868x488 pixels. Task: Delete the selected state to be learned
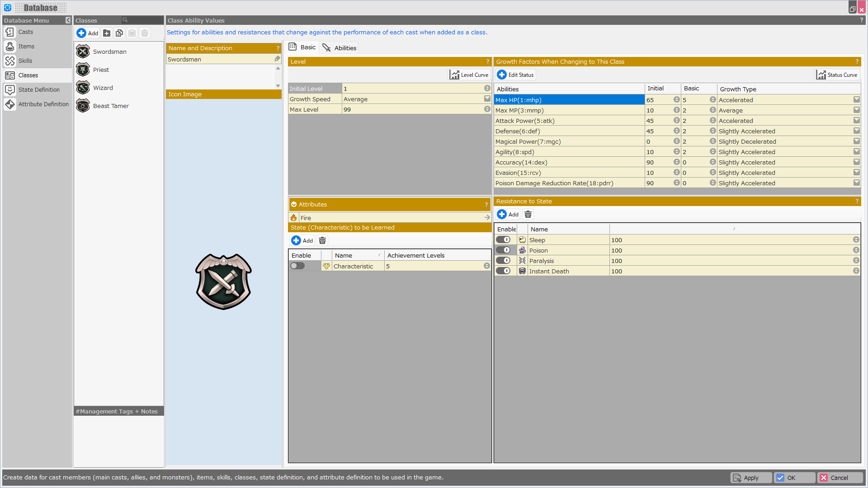coord(322,241)
